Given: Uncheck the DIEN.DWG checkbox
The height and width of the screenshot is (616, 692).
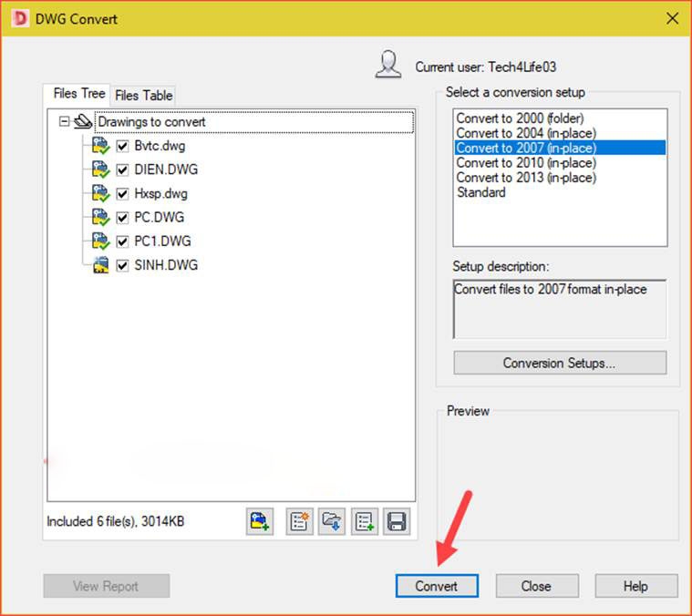Looking at the screenshot, I should pos(122,169).
